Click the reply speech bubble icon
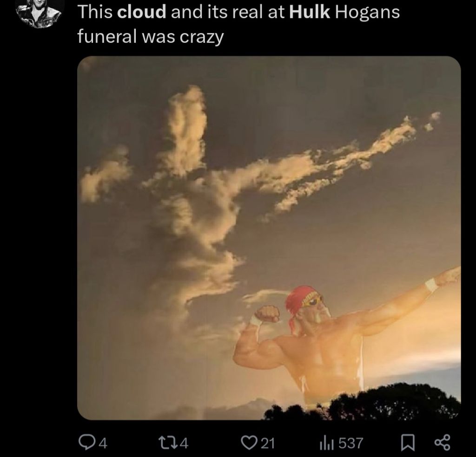 coord(86,443)
